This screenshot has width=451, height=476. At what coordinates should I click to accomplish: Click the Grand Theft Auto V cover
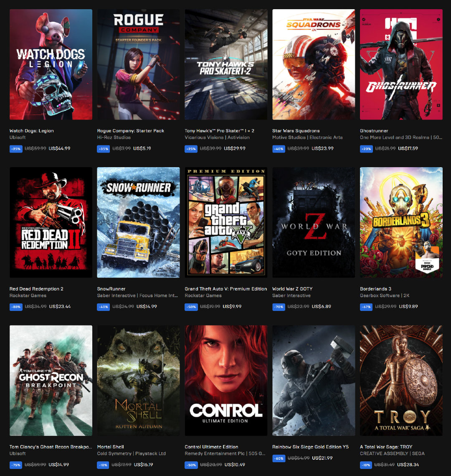tap(226, 222)
